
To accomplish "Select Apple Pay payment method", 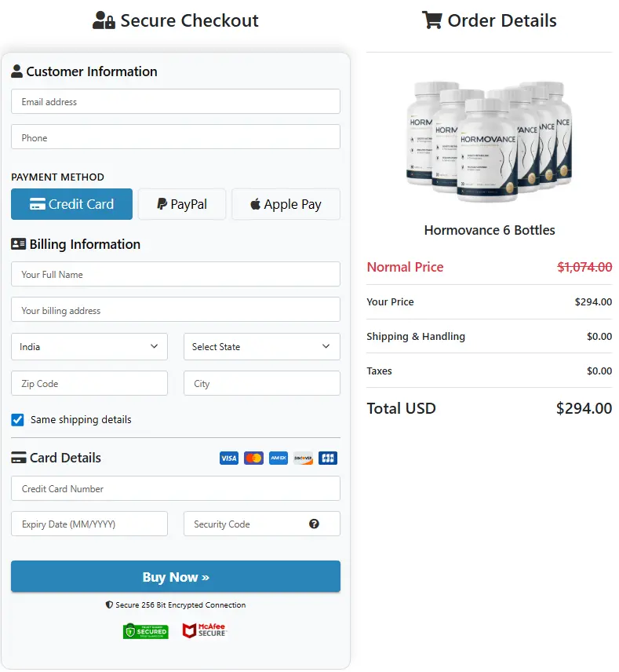I will [x=286, y=204].
